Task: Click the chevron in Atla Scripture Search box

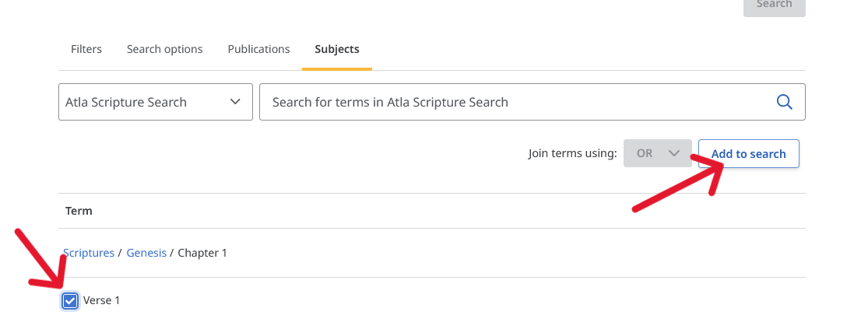Action: coord(235,102)
